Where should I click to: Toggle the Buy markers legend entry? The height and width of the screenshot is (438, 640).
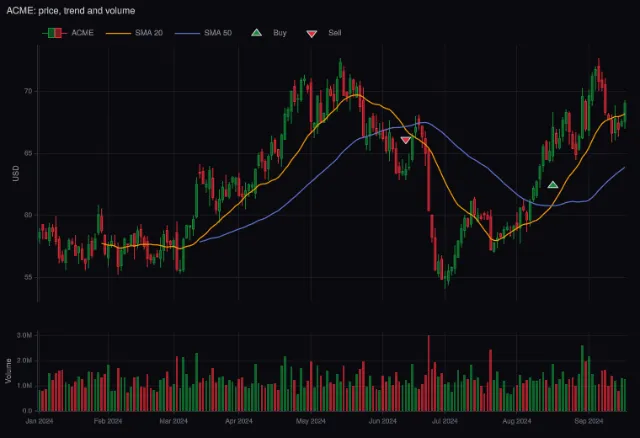coord(269,33)
